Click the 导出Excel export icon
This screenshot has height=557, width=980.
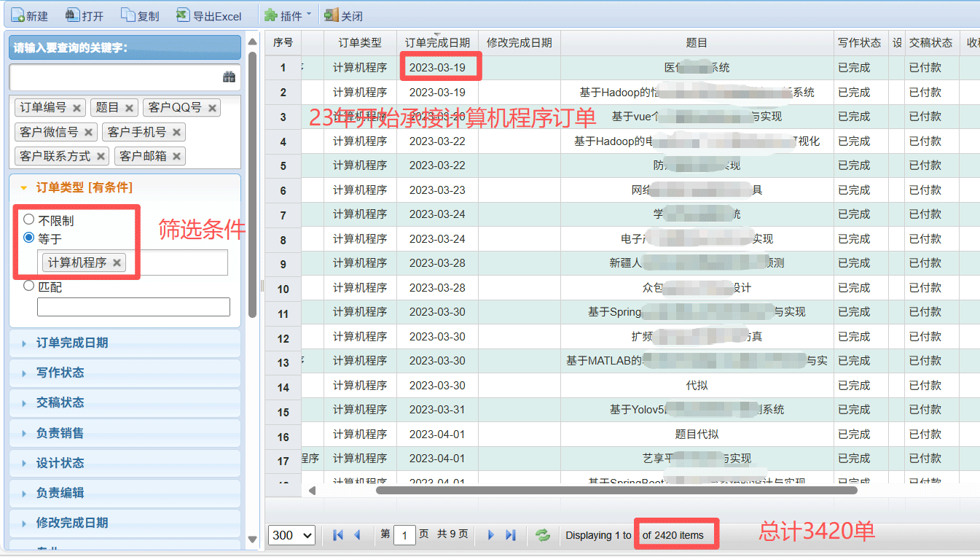(x=183, y=15)
